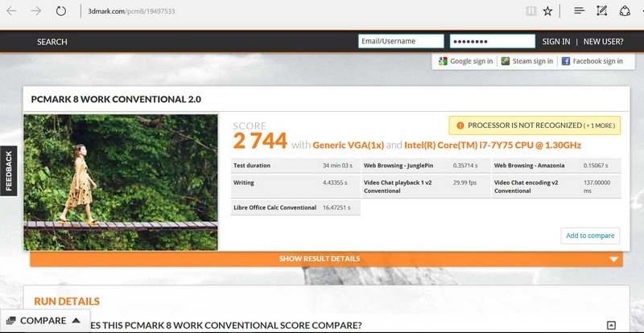The width and height of the screenshot is (644, 333).
Task: Click the Share icon in browser toolbar
Action: (x=625, y=11)
